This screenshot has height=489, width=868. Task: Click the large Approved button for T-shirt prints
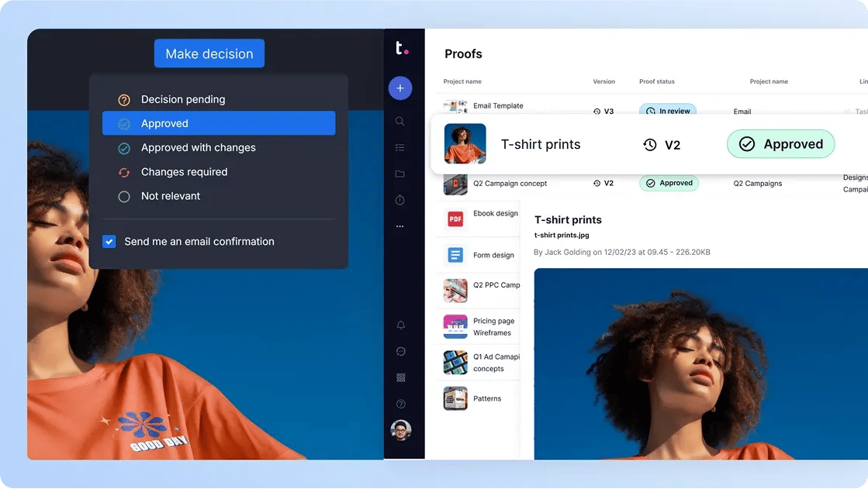pyautogui.click(x=780, y=144)
